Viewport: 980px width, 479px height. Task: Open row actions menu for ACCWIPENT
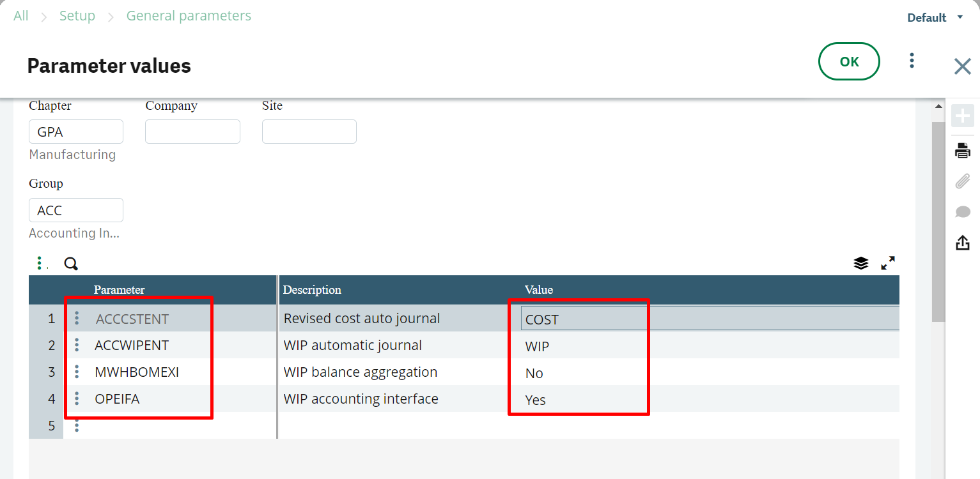point(77,346)
